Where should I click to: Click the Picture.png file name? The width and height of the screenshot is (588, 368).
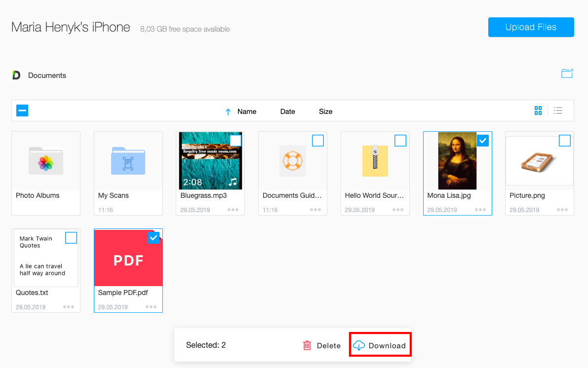coord(527,195)
